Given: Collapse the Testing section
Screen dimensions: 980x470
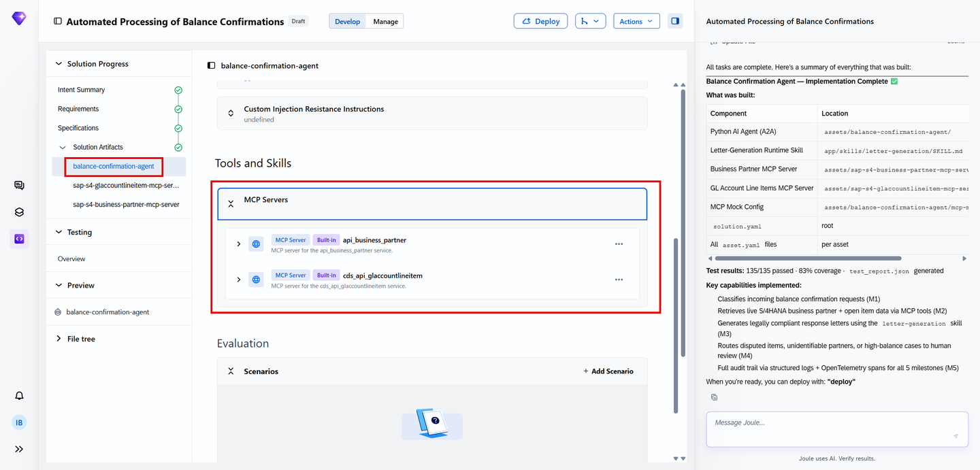Looking at the screenshot, I should (59, 232).
